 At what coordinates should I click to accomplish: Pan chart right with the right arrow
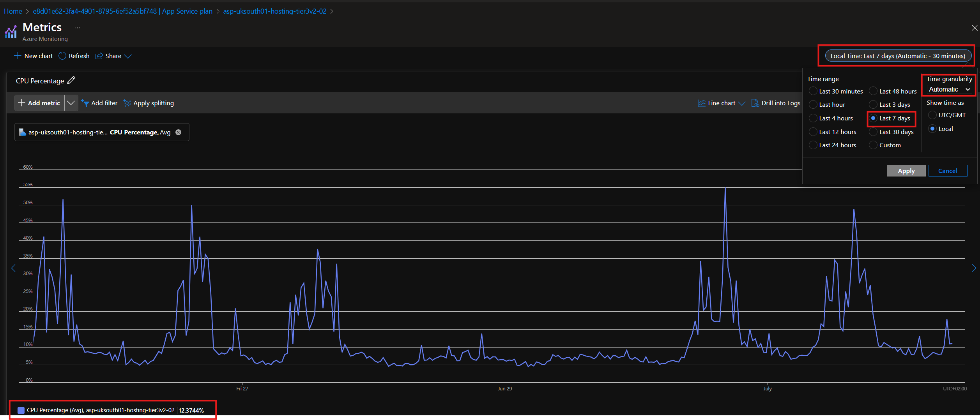click(x=974, y=268)
